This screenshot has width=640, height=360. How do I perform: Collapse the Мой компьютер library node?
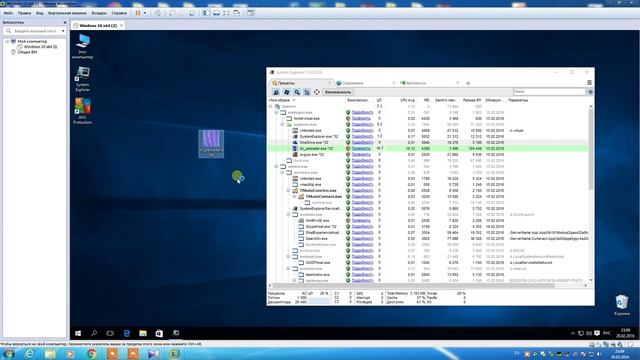click(x=7, y=42)
